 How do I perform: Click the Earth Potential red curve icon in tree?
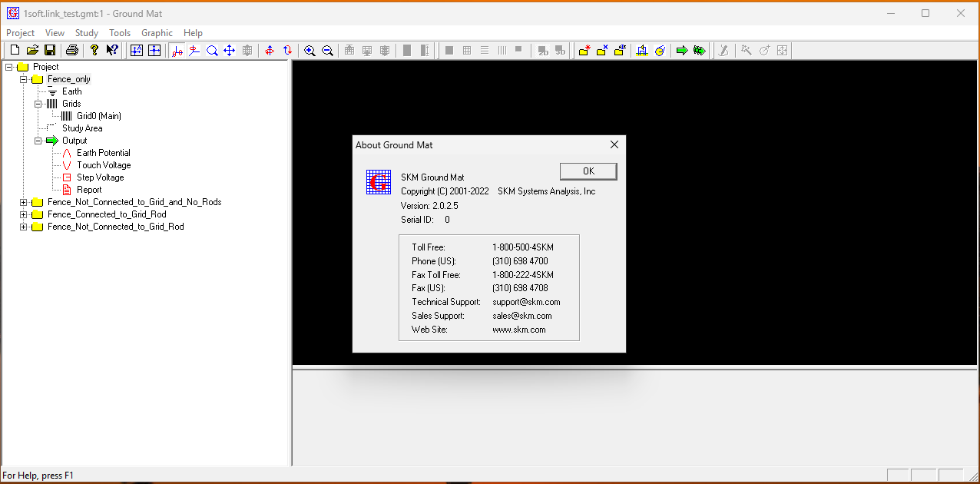(x=67, y=153)
